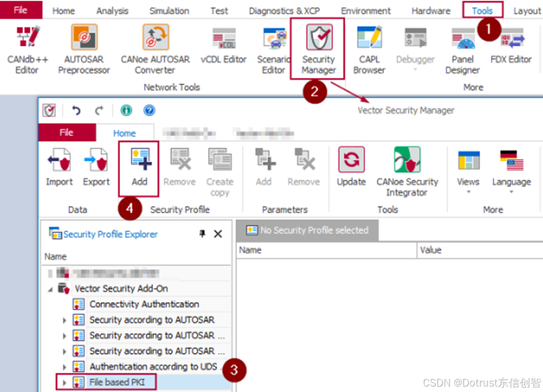Select the File based PKI profile
This screenshot has height=392, width=543.
(117, 382)
